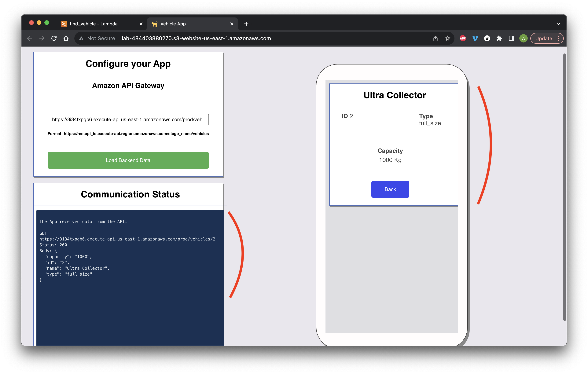Bookmark this page with the star
This screenshot has width=588, height=374.
pyautogui.click(x=448, y=38)
